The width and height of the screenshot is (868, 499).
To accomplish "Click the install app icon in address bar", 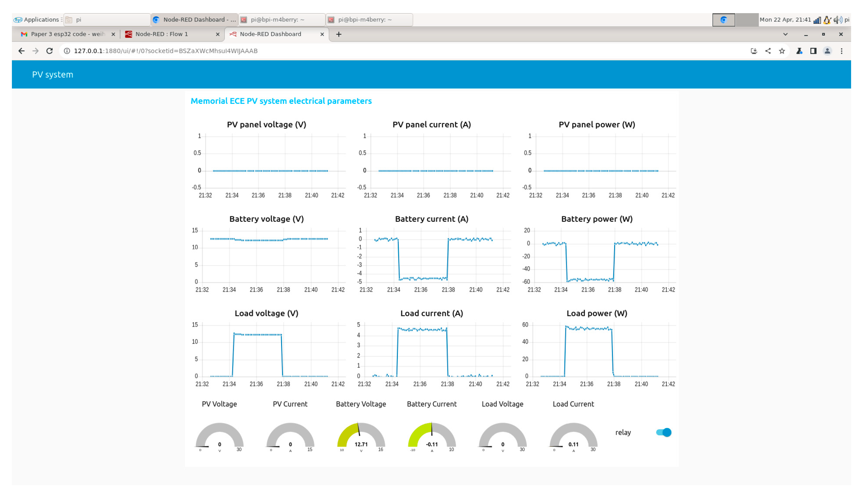I will (753, 51).
